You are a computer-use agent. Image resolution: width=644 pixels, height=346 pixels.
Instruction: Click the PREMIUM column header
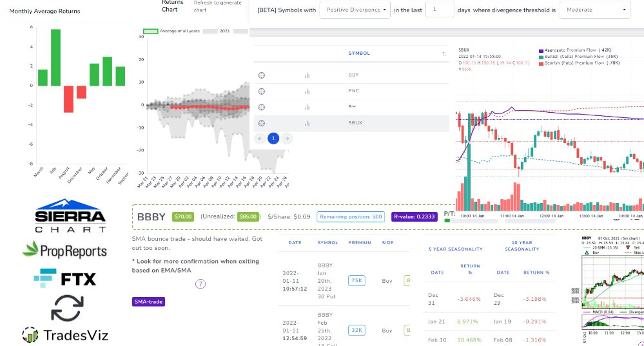click(360, 242)
